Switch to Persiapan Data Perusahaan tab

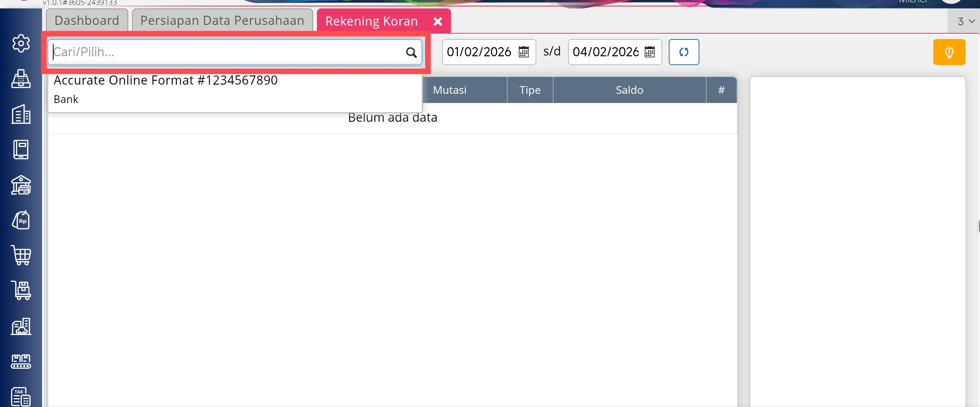(222, 21)
